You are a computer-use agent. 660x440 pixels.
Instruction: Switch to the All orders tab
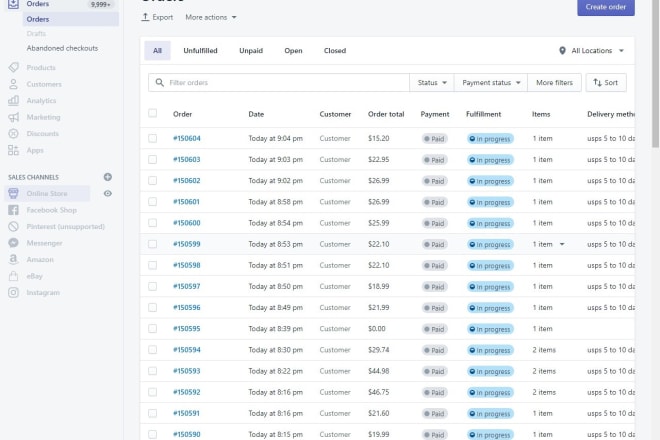coord(157,51)
